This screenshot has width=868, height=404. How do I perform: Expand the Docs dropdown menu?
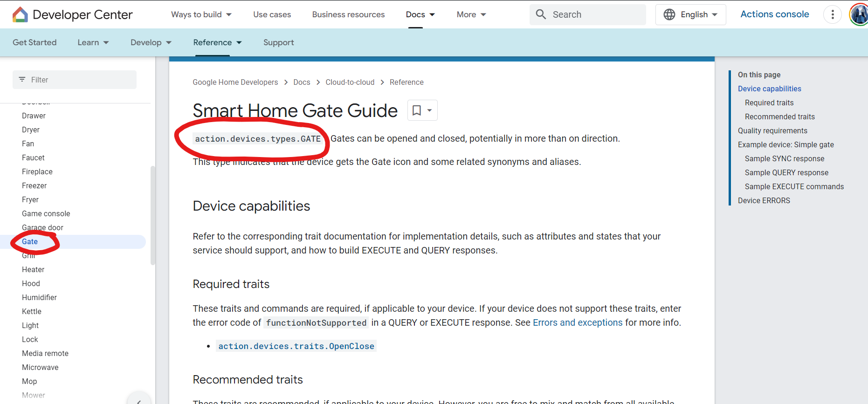tap(420, 14)
